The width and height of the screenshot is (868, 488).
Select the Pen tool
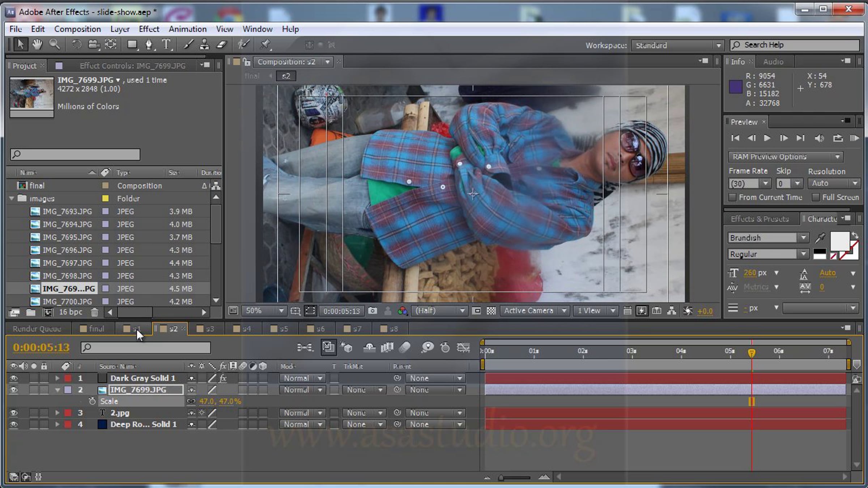click(x=149, y=44)
